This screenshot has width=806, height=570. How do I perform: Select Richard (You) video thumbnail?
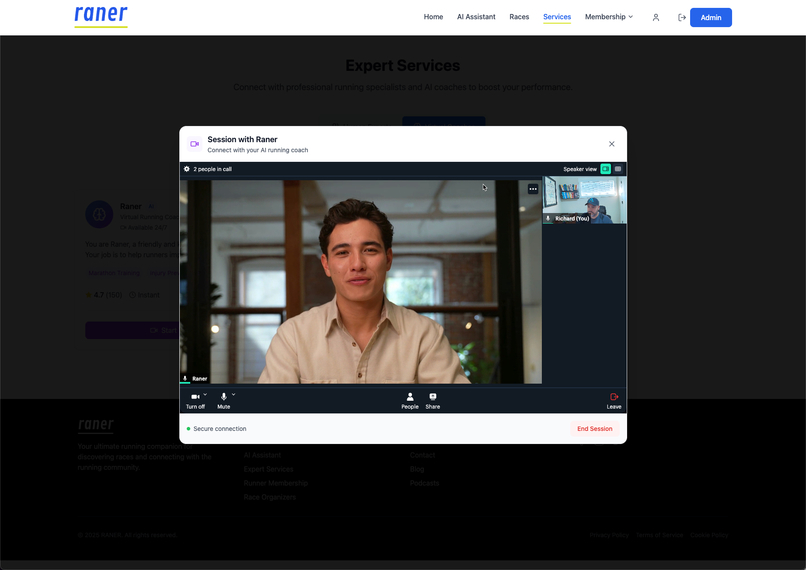(x=584, y=200)
